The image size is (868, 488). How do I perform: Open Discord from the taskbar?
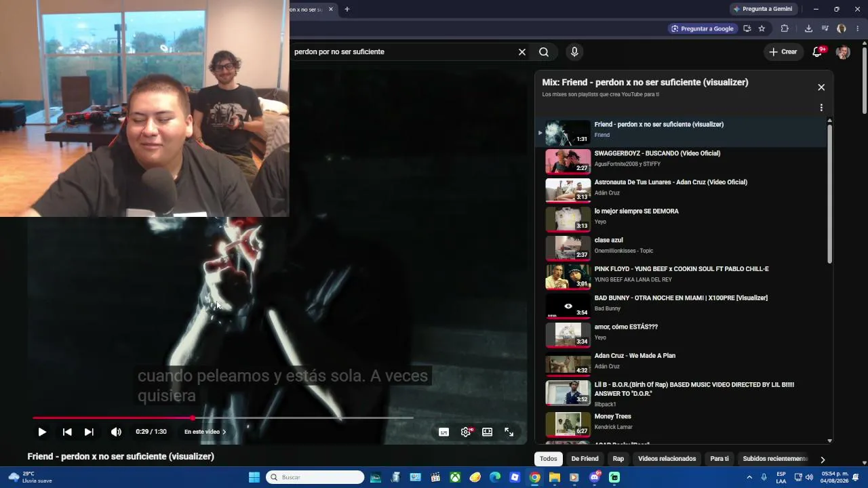click(595, 477)
